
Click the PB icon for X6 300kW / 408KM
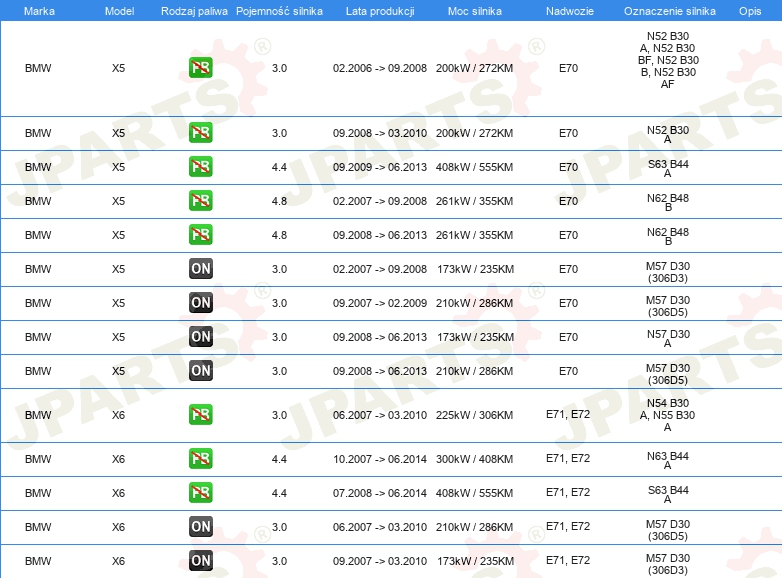point(200,459)
